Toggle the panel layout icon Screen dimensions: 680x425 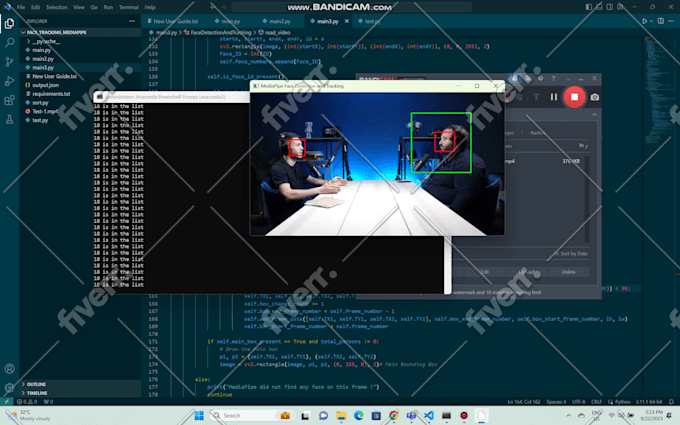tap(599, 7)
